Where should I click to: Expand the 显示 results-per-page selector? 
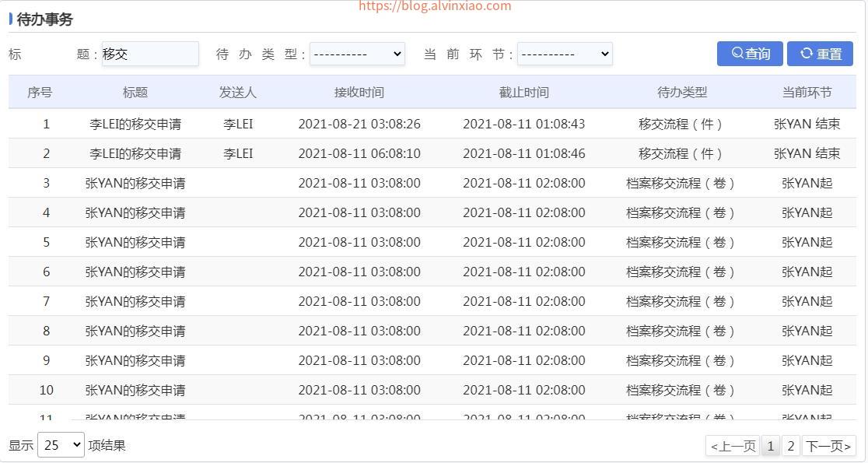point(61,445)
